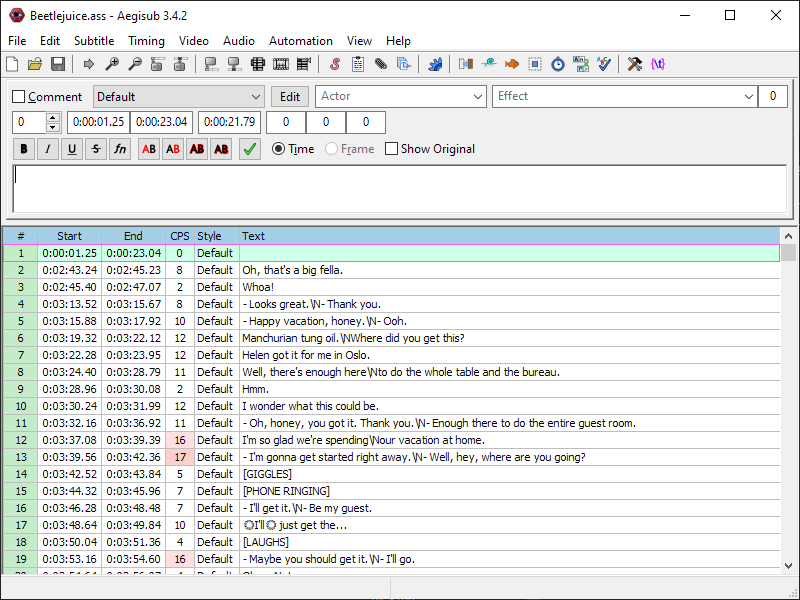Click the New subtitles blank page icon

[12, 64]
